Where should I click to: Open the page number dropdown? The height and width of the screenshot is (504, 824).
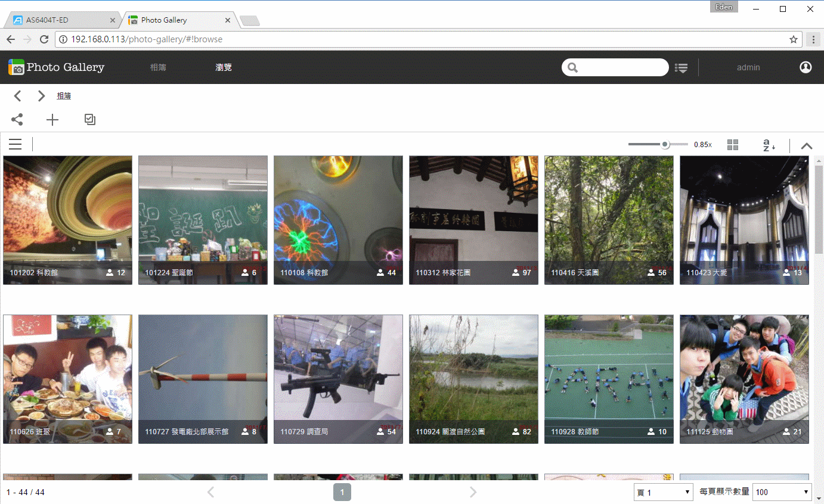[x=664, y=492]
